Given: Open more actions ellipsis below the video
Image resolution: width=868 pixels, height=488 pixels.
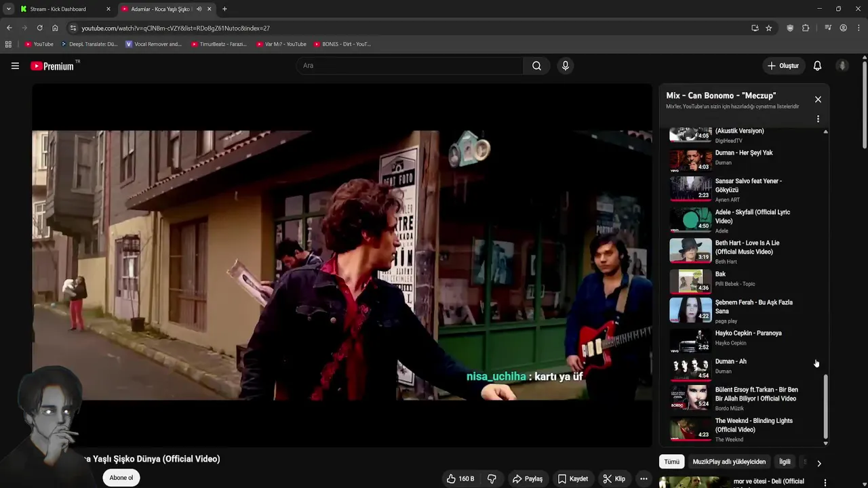Looking at the screenshot, I should pos(644,479).
